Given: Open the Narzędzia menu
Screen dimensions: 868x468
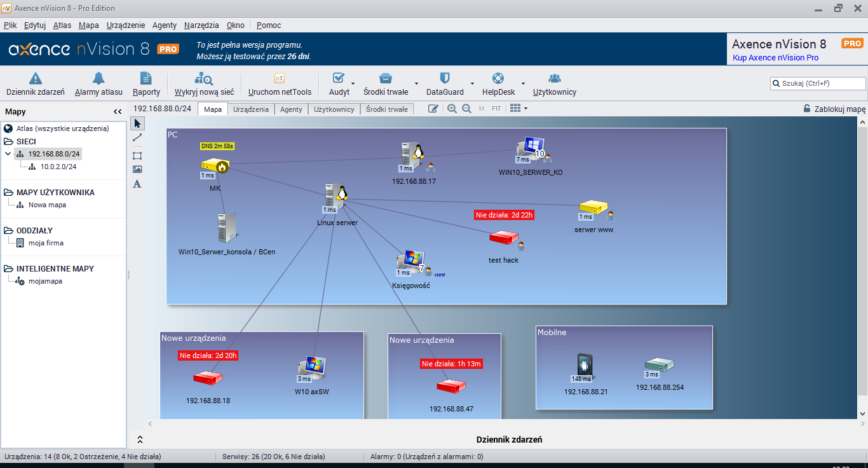Looking at the screenshot, I should 201,25.
